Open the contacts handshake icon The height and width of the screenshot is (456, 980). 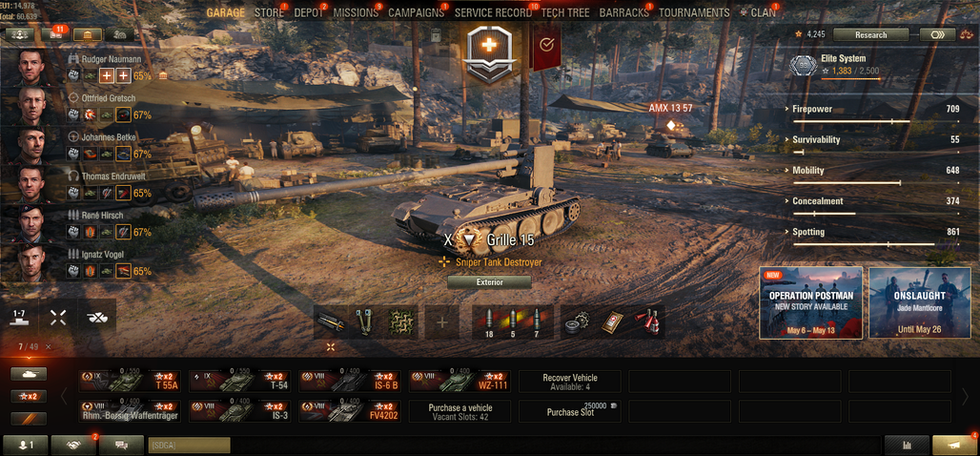[x=73, y=446]
